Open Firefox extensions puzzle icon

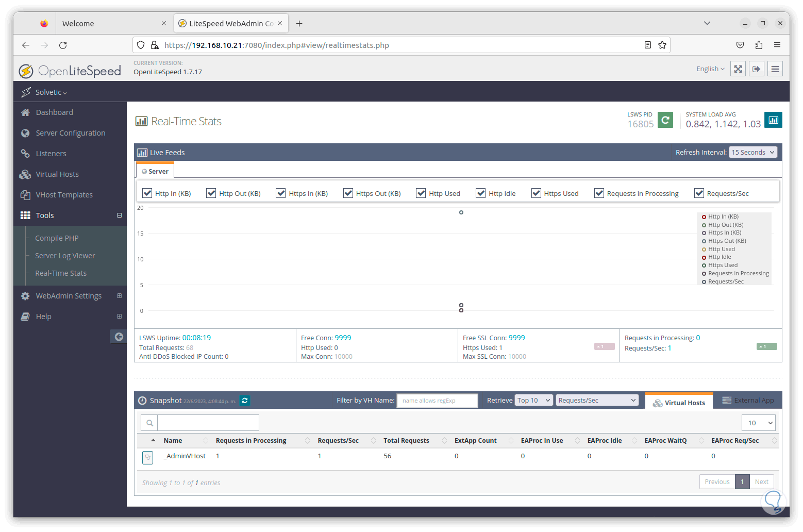click(x=759, y=45)
